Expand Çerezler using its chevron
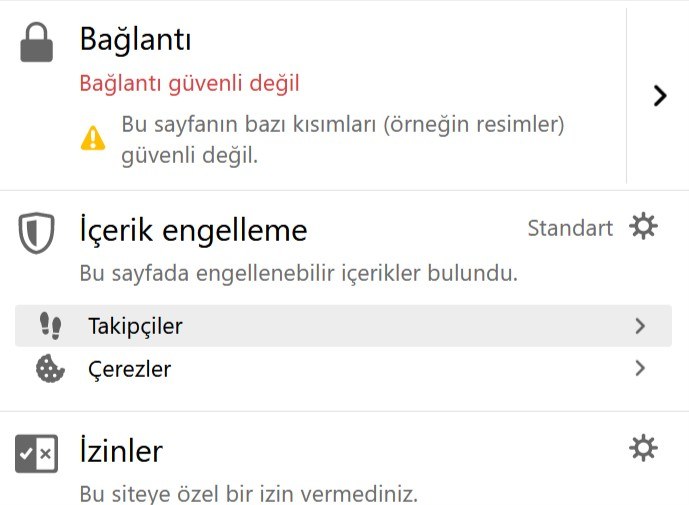The width and height of the screenshot is (689, 505). [640, 368]
